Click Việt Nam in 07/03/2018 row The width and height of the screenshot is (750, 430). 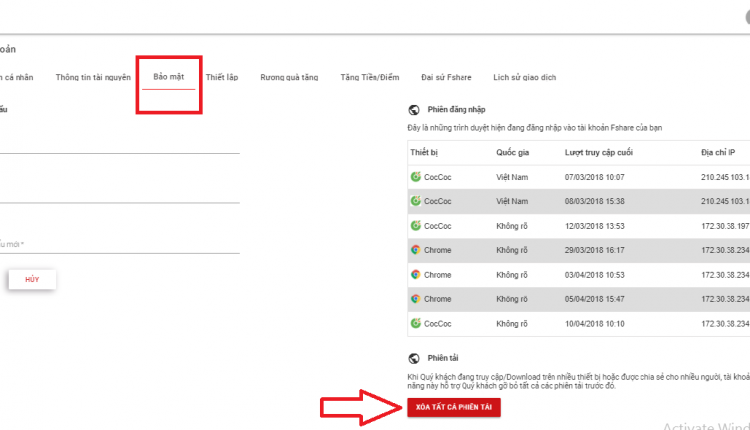pos(512,177)
